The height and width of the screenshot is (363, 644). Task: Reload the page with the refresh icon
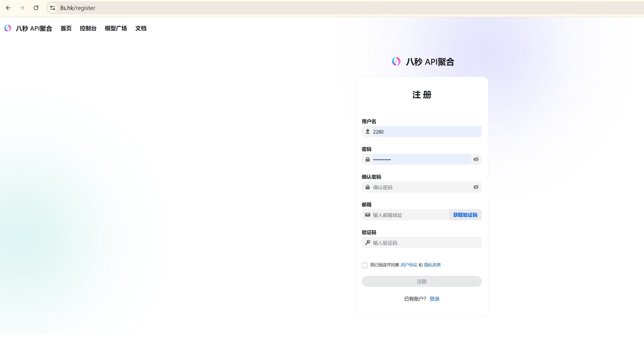[x=36, y=8]
